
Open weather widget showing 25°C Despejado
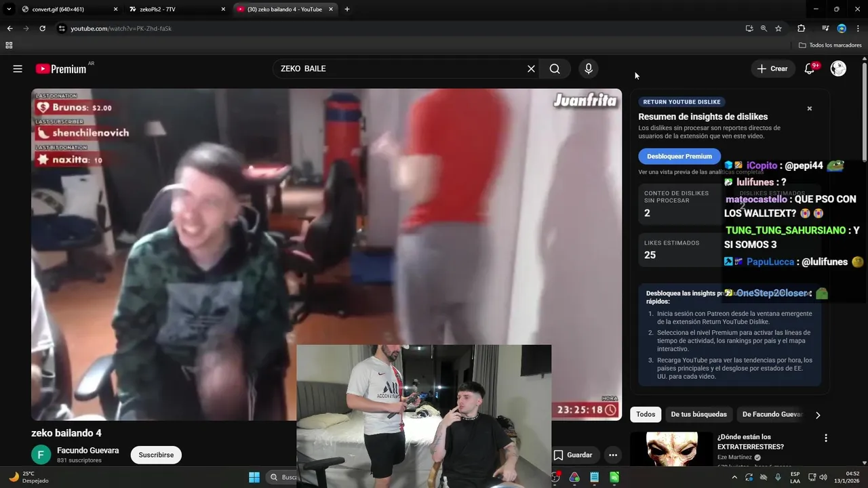click(x=28, y=477)
